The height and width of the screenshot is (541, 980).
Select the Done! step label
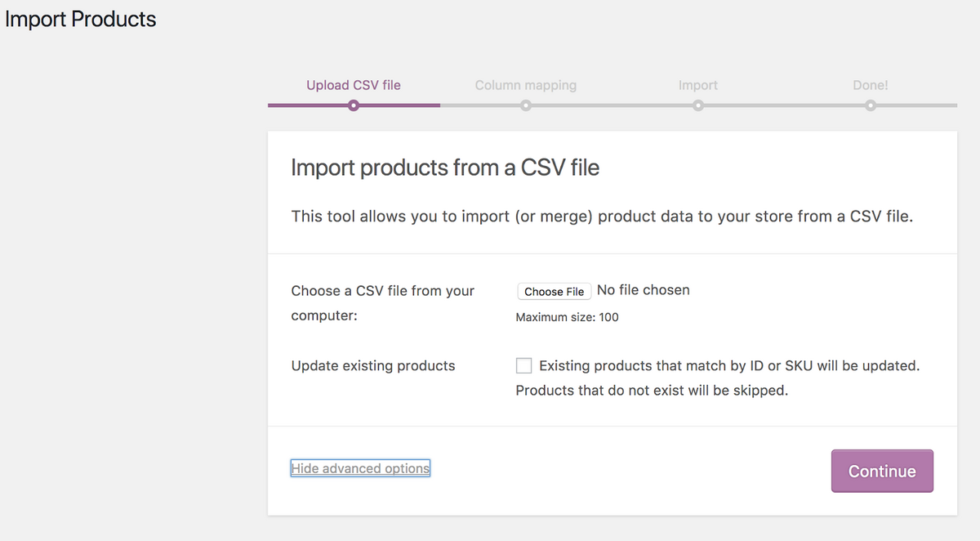coord(871,85)
